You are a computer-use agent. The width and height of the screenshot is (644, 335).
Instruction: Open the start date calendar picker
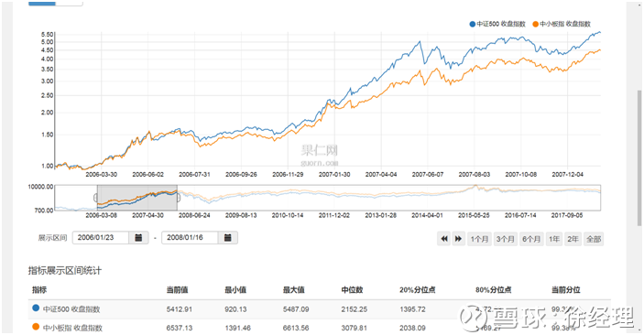[139, 238]
